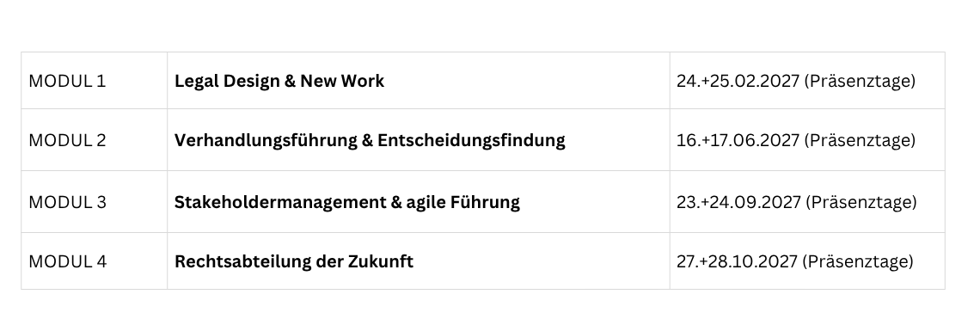Click the 27.+28.10.2027 date cell

pos(807,261)
